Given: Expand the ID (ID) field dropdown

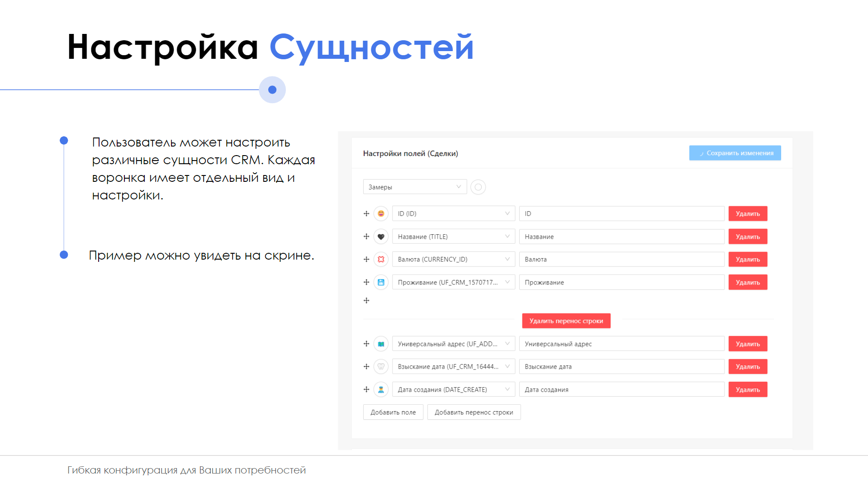Looking at the screenshot, I should point(453,213).
